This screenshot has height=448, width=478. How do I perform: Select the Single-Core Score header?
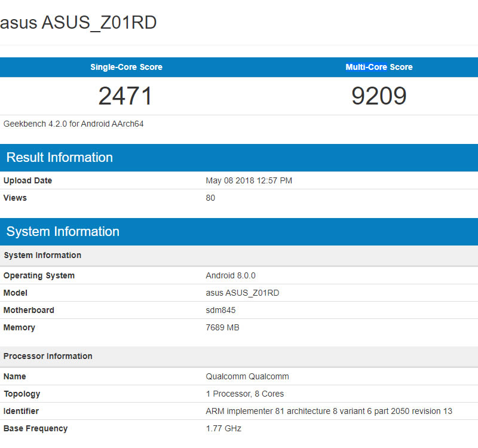[126, 67]
